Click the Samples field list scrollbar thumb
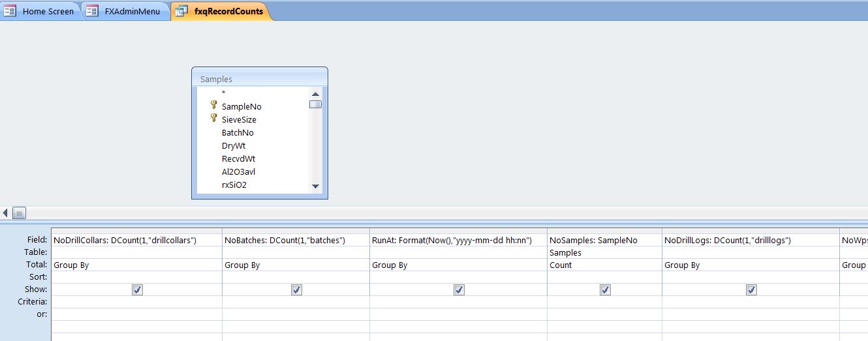Image resolution: width=868 pixels, height=341 pixels. (x=316, y=104)
